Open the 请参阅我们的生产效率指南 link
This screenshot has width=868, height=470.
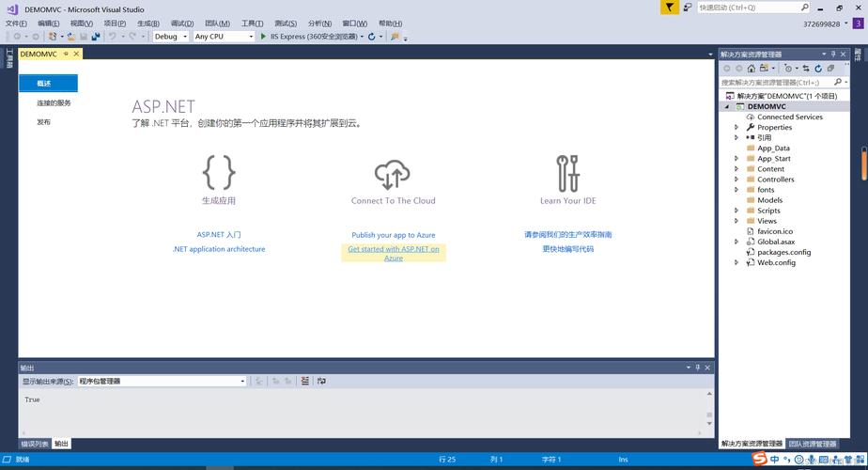point(568,235)
